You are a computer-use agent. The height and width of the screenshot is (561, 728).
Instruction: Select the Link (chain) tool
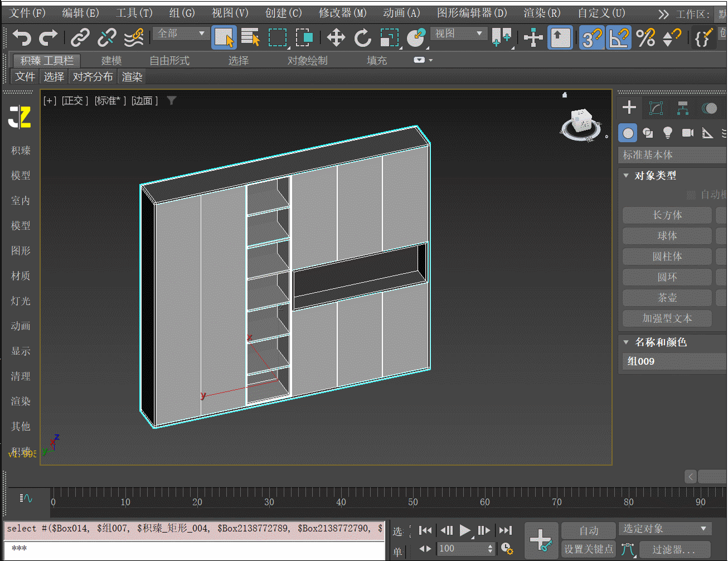(x=80, y=38)
